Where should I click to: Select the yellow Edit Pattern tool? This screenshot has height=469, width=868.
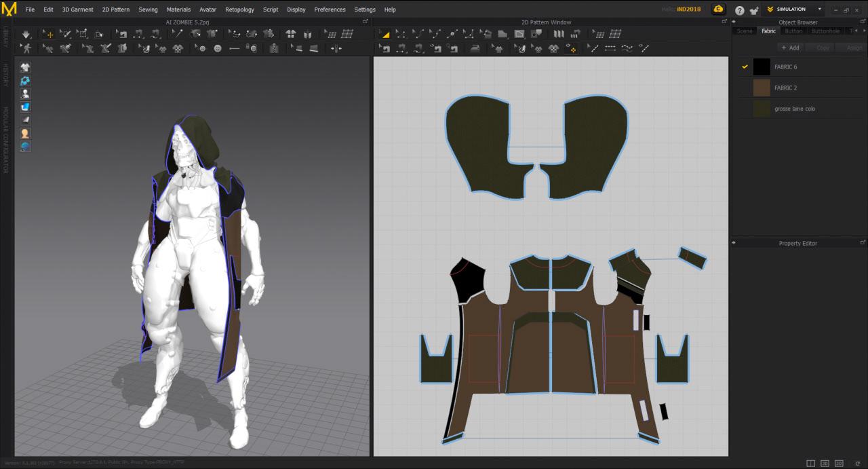[x=384, y=34]
